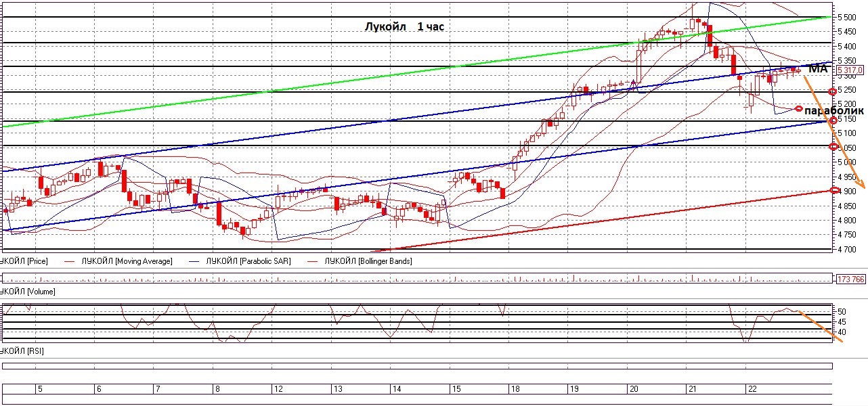Screen dimensions: 868x406
Task: Click the RSI scale value 50
Action: [842, 311]
